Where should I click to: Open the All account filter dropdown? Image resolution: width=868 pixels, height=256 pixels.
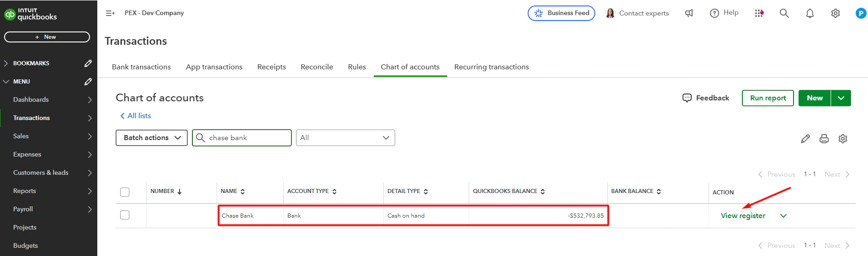(345, 138)
